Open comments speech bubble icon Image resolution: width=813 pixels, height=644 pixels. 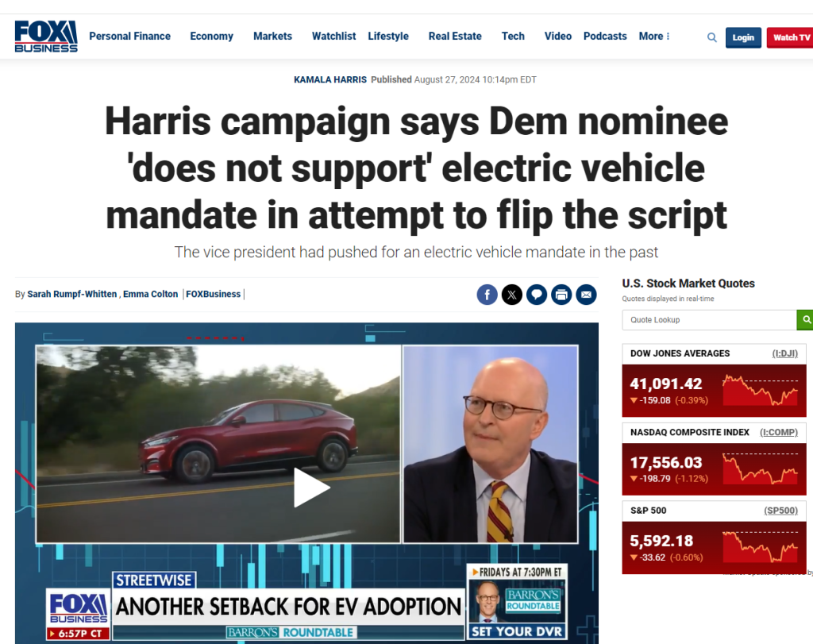click(x=537, y=295)
